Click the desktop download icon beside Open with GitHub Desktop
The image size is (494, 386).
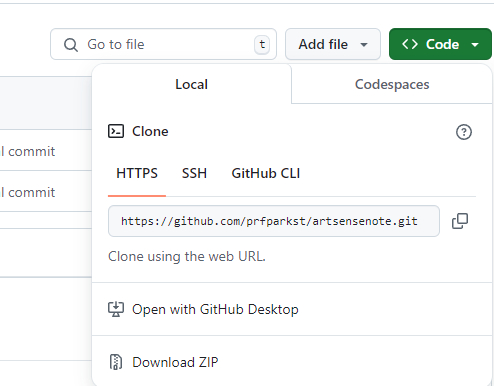coord(116,309)
